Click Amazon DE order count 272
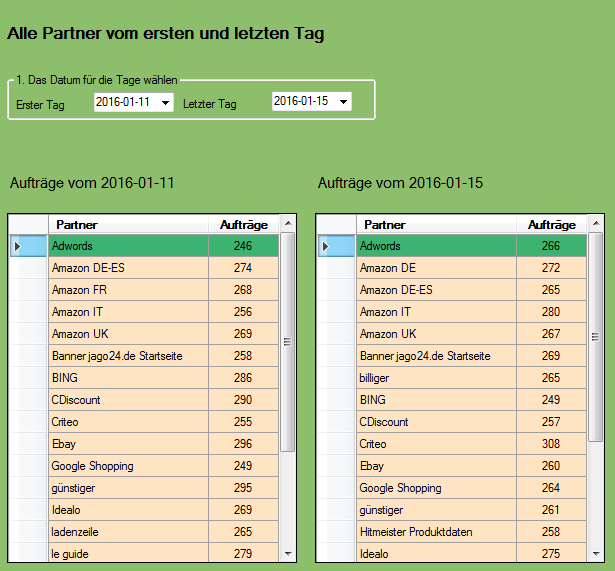This screenshot has width=615, height=571. pos(551,268)
